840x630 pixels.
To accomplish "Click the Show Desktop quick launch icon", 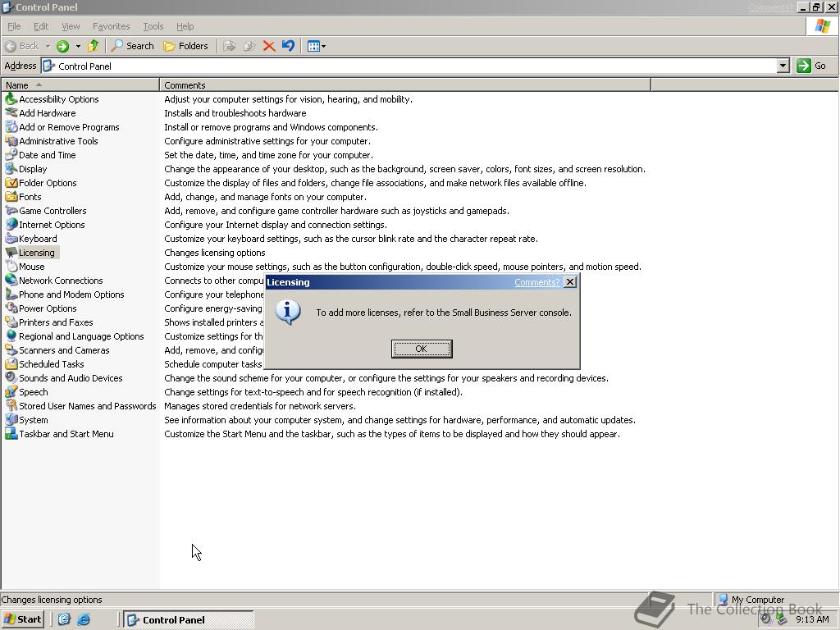I will 64,620.
